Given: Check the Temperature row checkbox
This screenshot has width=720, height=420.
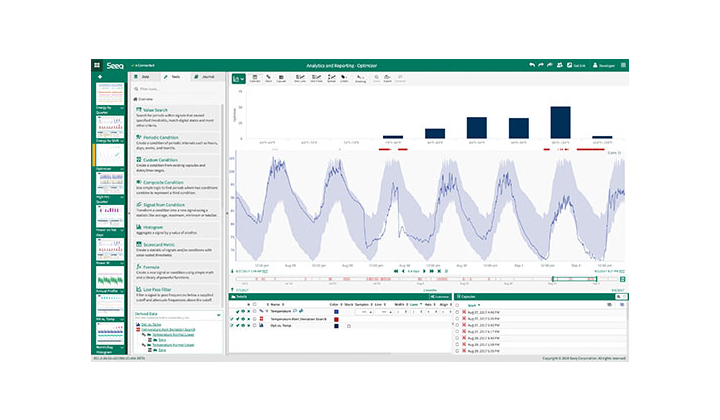Looking at the screenshot, I should pyautogui.click(x=254, y=311).
